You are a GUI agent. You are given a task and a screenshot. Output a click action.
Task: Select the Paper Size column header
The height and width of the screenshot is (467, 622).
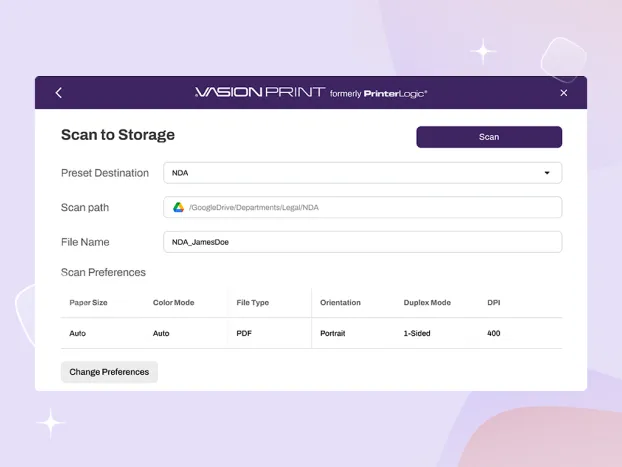click(88, 302)
